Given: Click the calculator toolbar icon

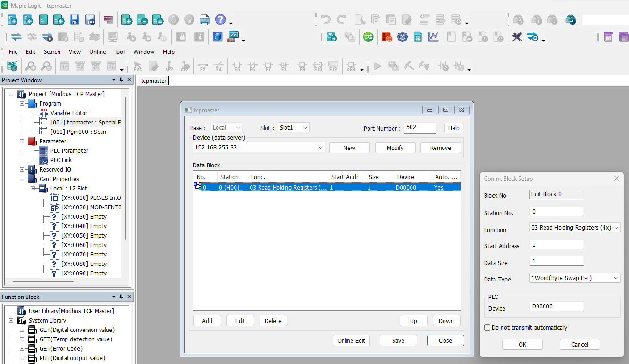Looking at the screenshot, I should [418, 37].
